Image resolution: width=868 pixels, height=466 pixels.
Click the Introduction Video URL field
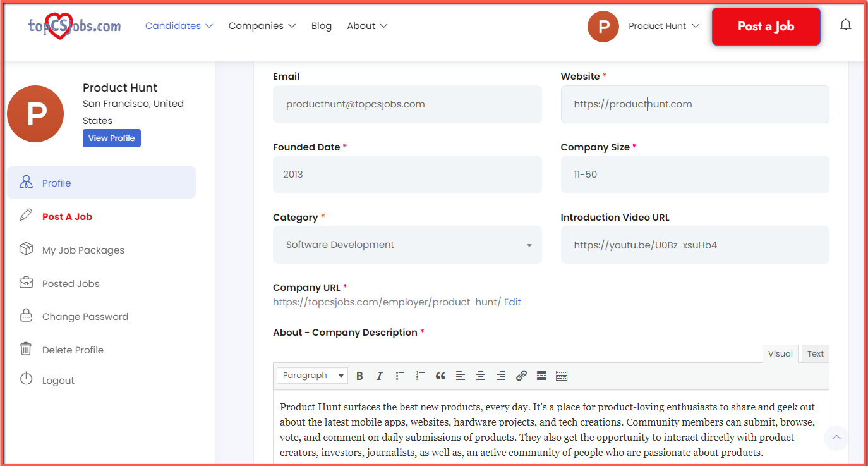pyautogui.click(x=695, y=245)
